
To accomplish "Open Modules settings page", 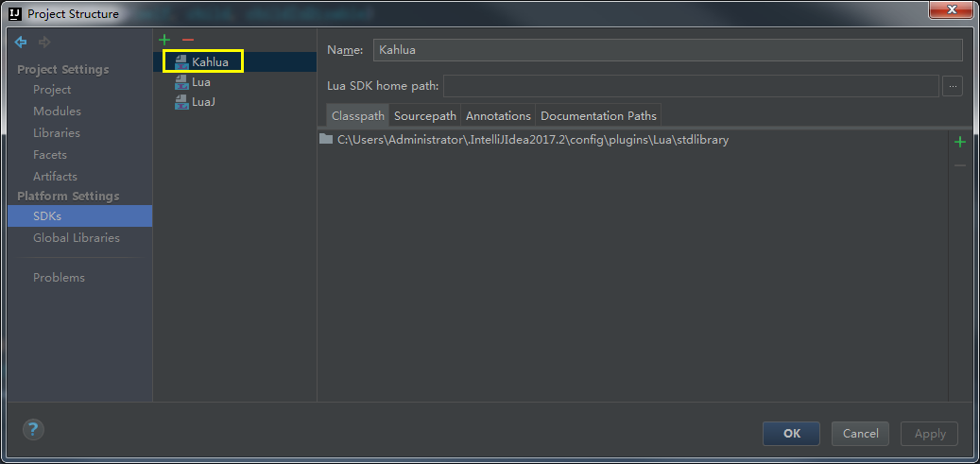I will [57, 112].
